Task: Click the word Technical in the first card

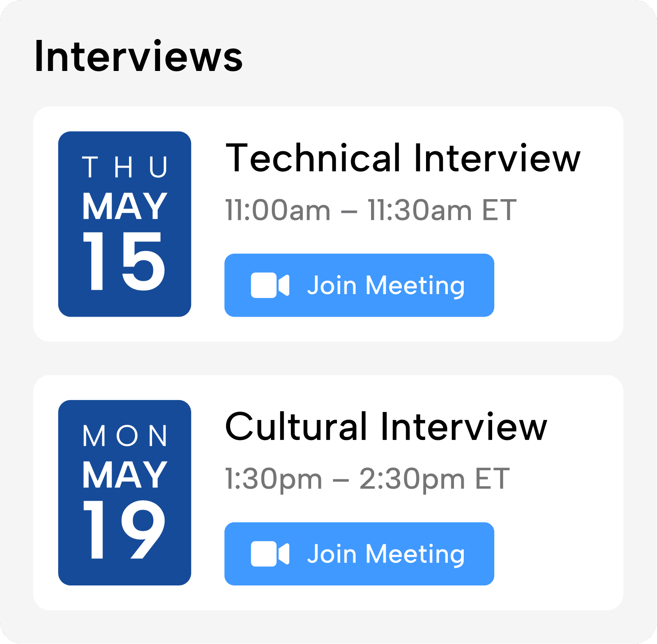Action: point(313,158)
